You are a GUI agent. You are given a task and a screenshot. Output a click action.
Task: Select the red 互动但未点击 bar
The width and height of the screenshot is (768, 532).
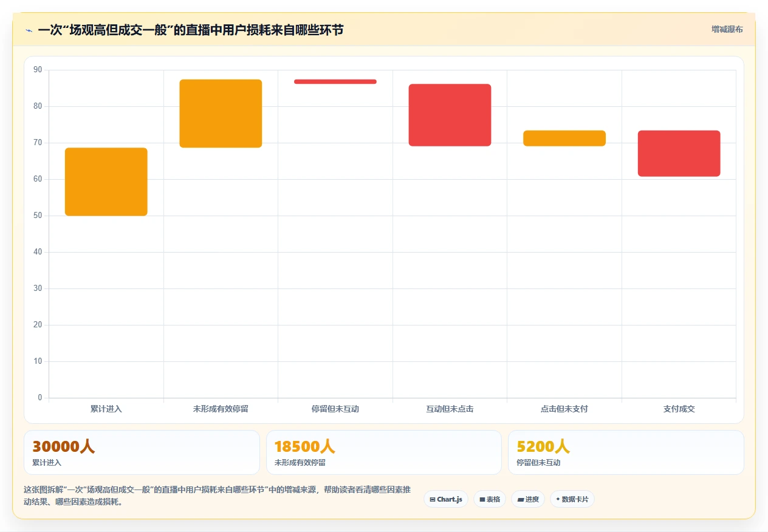[450, 115]
